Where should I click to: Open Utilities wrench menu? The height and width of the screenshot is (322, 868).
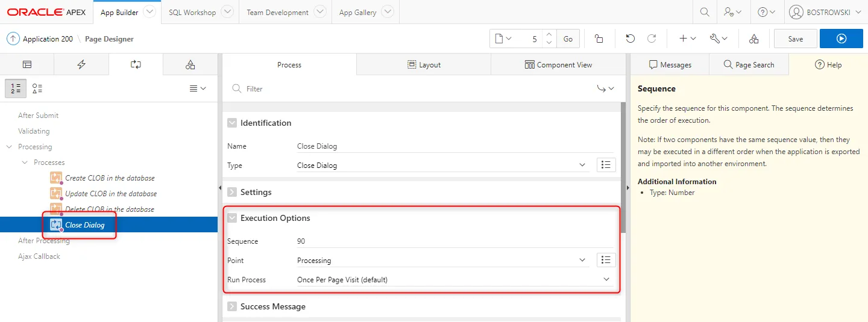[719, 39]
